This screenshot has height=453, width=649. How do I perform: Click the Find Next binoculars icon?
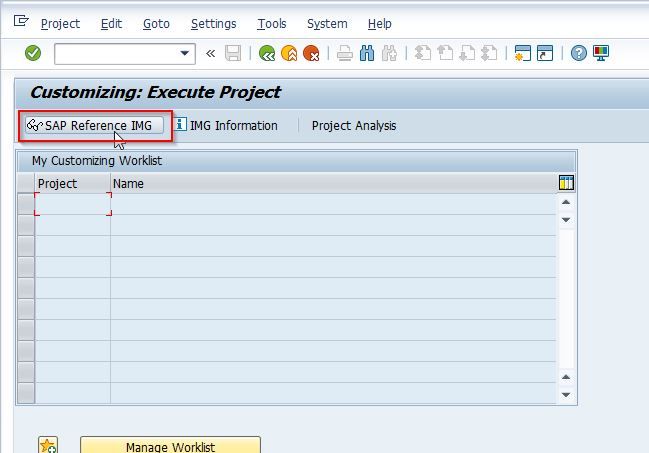(x=389, y=53)
